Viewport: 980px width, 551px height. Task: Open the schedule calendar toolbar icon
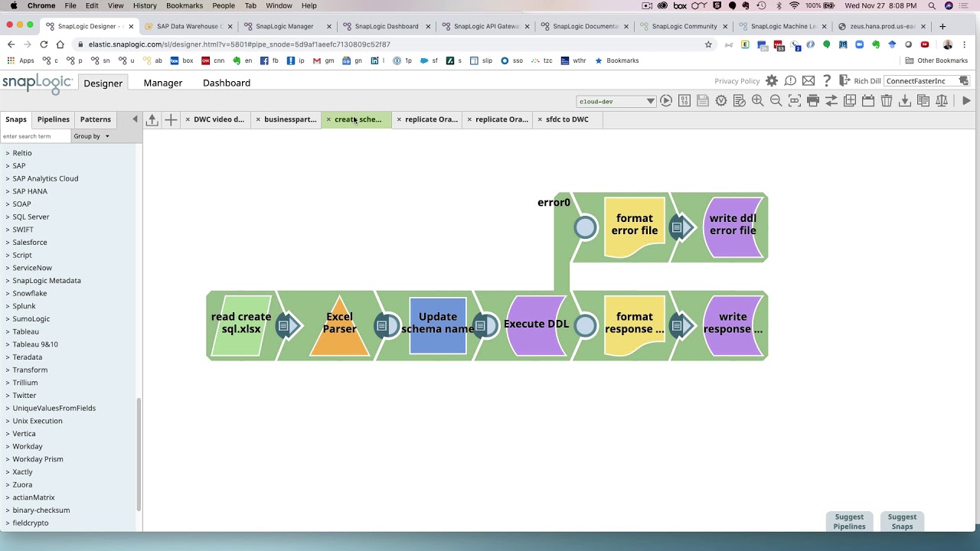pyautogui.click(x=868, y=101)
